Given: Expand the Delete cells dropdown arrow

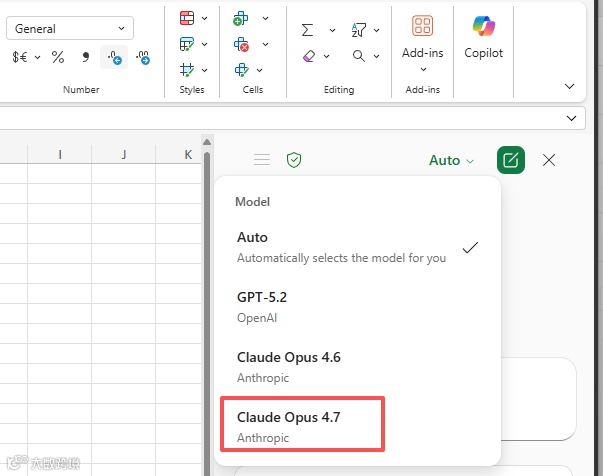Looking at the screenshot, I should 265,44.
